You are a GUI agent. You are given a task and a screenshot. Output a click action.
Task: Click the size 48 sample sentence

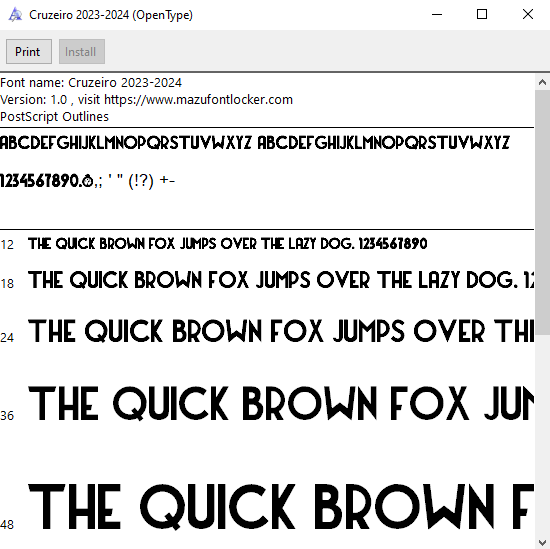(x=281, y=506)
